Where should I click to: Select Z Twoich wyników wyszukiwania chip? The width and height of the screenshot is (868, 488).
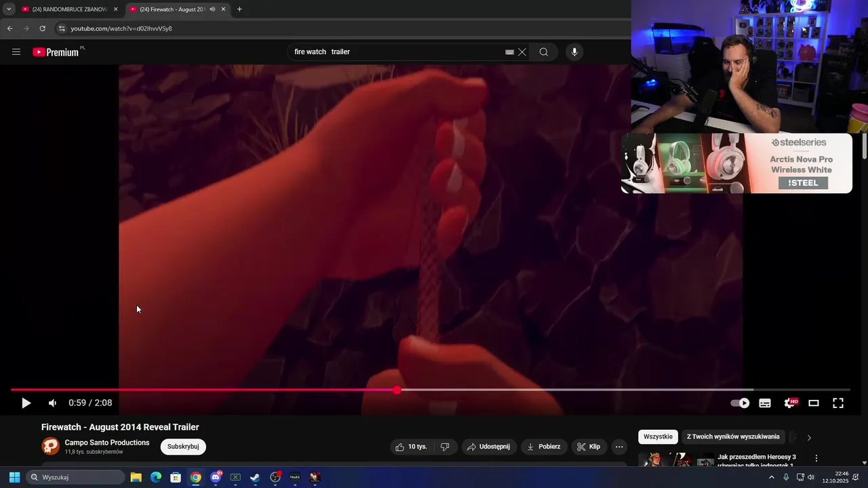coord(733,437)
